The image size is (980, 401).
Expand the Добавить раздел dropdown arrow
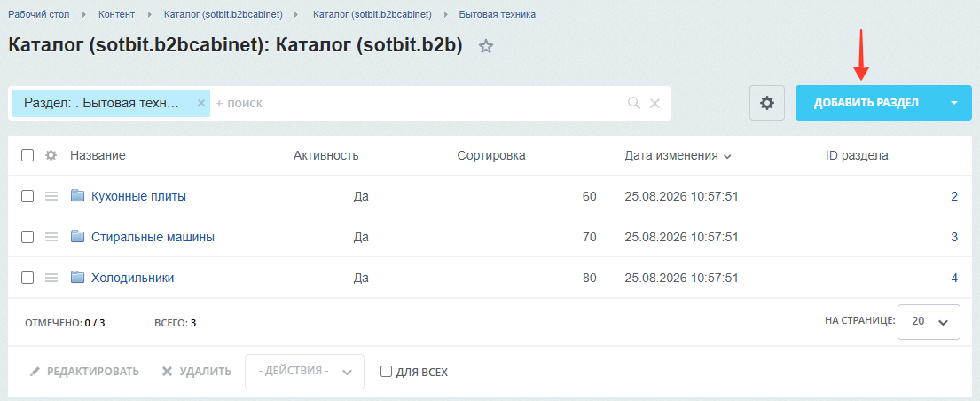point(954,103)
